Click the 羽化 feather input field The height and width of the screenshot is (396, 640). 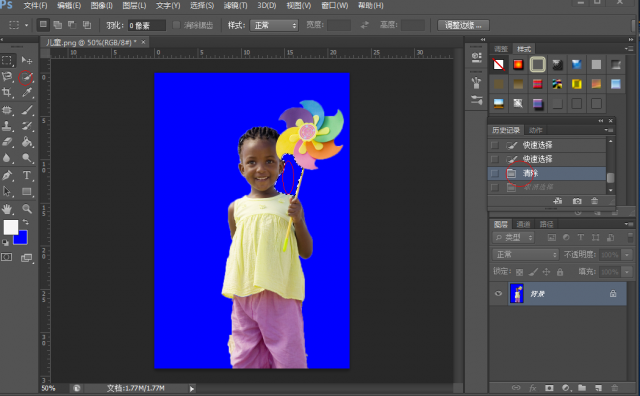[147, 25]
